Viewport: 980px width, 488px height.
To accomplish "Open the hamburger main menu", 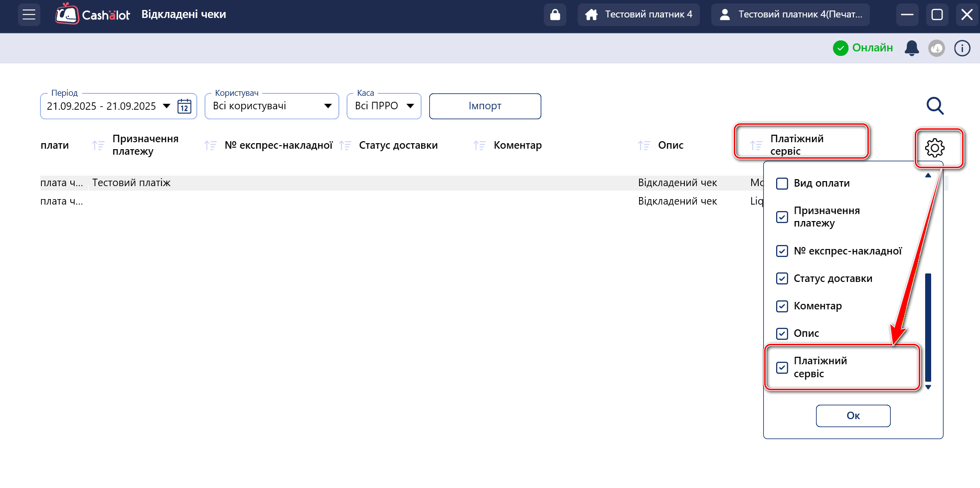I will pos(29,14).
